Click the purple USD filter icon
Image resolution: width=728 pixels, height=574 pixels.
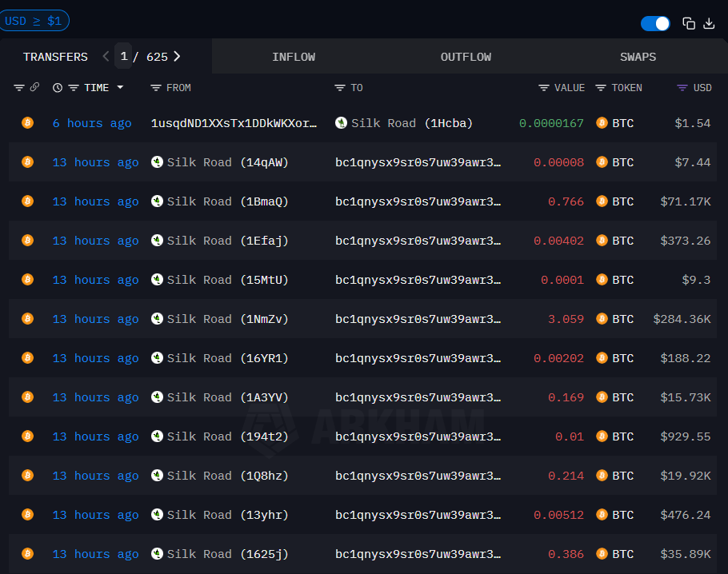(682, 88)
